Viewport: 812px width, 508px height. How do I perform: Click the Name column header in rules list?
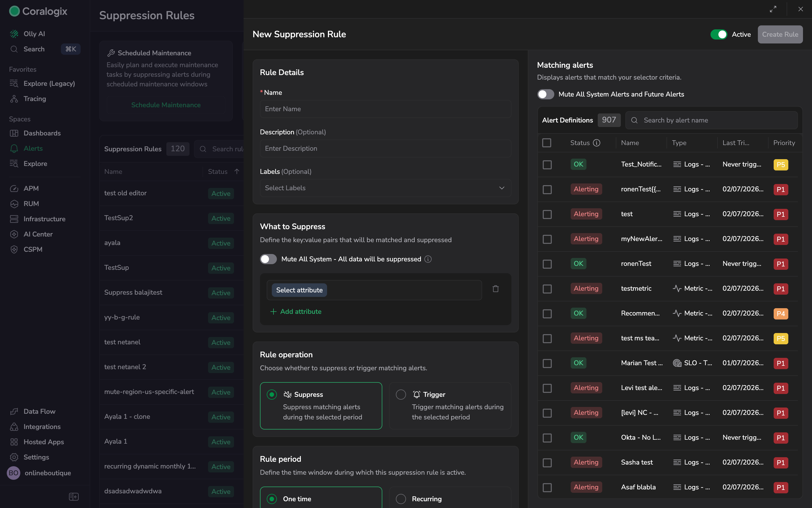pyautogui.click(x=113, y=171)
